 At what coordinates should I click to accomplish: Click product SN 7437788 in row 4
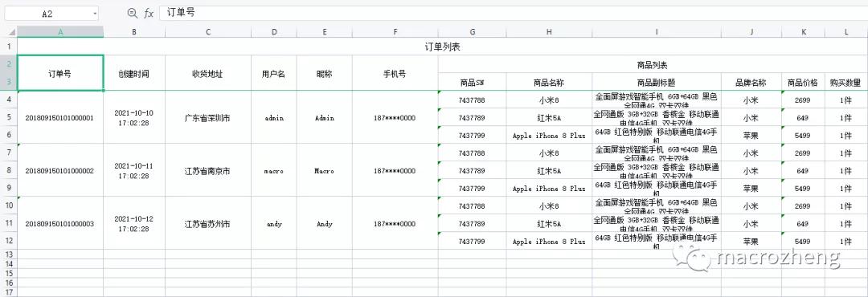point(472,100)
